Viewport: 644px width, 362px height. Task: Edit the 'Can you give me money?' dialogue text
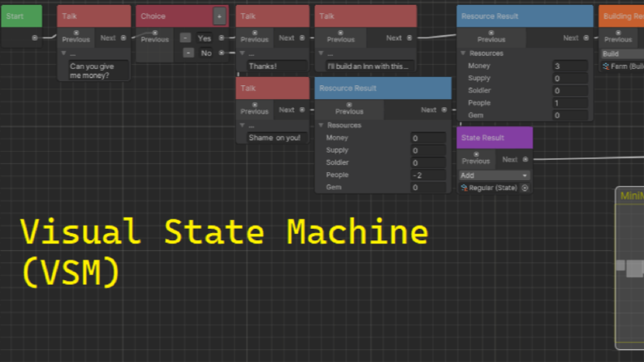98,71
